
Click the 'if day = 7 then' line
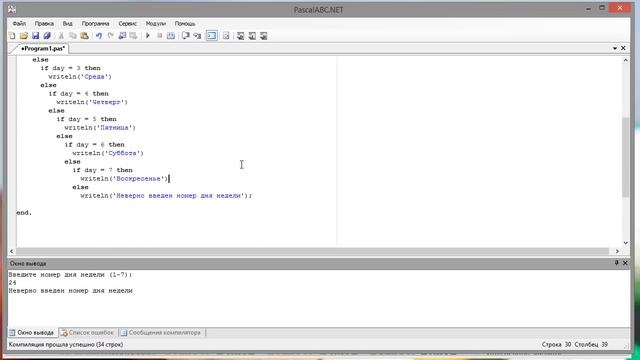click(x=102, y=170)
